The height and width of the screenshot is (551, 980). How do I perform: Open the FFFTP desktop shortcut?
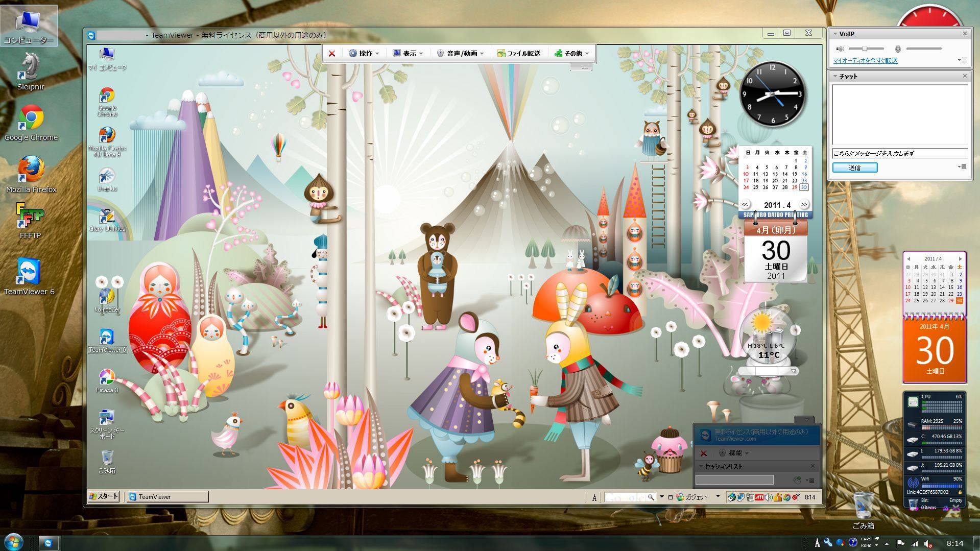pos(30,221)
